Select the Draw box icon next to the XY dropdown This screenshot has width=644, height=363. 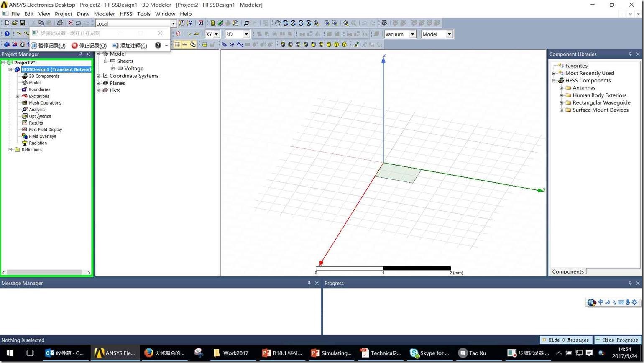(178, 34)
